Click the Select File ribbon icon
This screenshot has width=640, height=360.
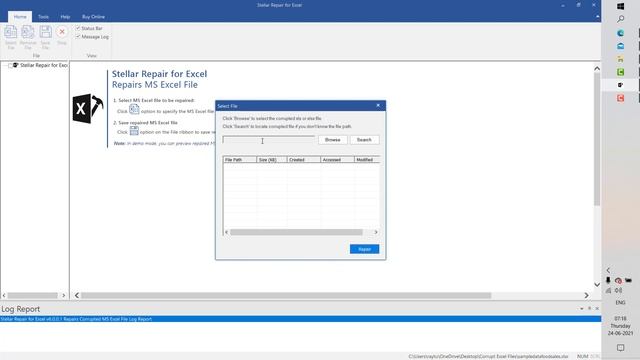pyautogui.click(x=11, y=37)
